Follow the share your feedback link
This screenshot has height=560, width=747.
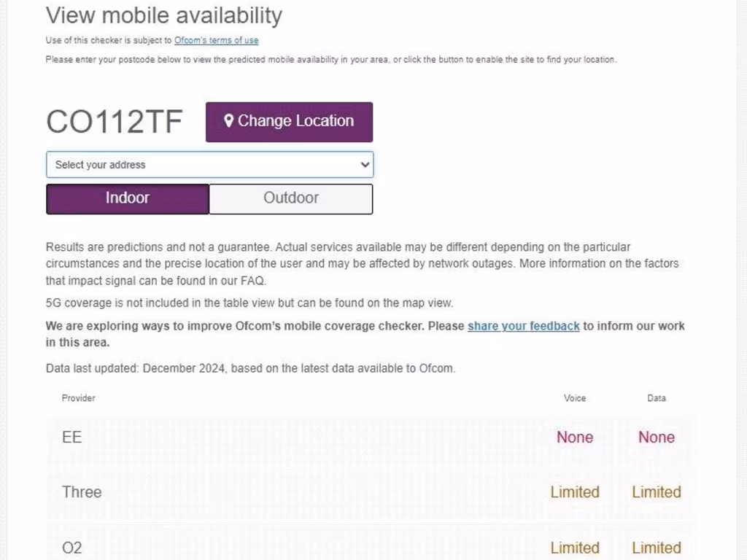pos(523,326)
